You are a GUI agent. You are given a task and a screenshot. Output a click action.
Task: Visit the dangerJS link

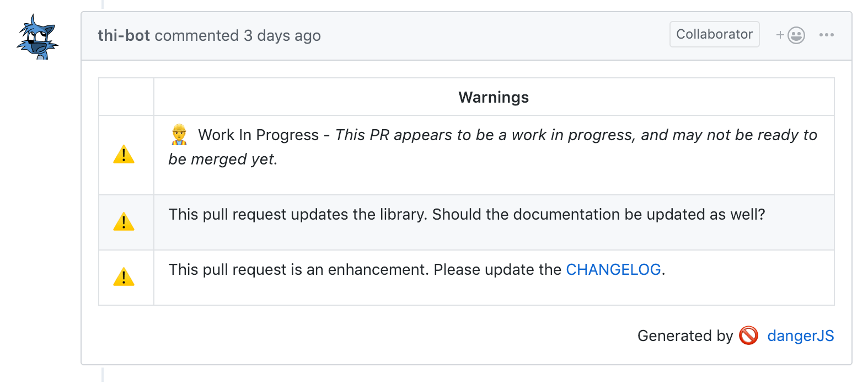[801, 336]
